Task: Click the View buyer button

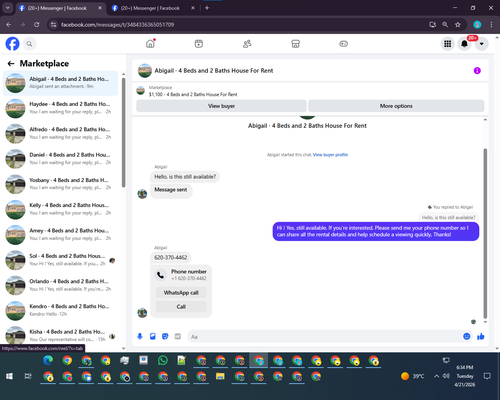Action: (x=221, y=106)
